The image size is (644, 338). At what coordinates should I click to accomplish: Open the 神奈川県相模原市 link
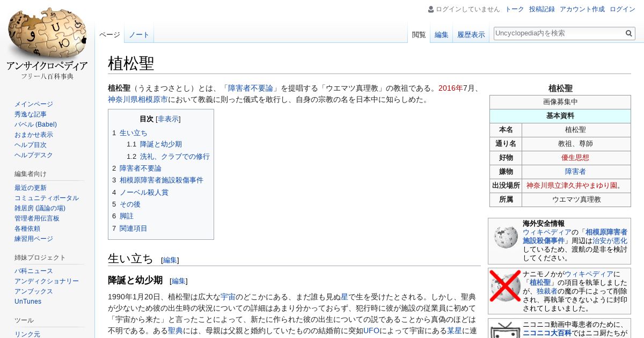click(x=138, y=99)
